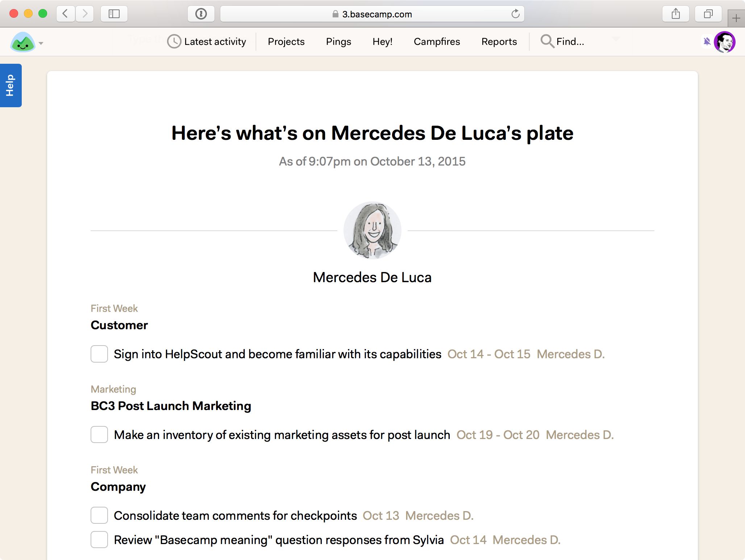745x560 pixels.
Task: Go forward with Safari forward arrow
Action: (85, 14)
